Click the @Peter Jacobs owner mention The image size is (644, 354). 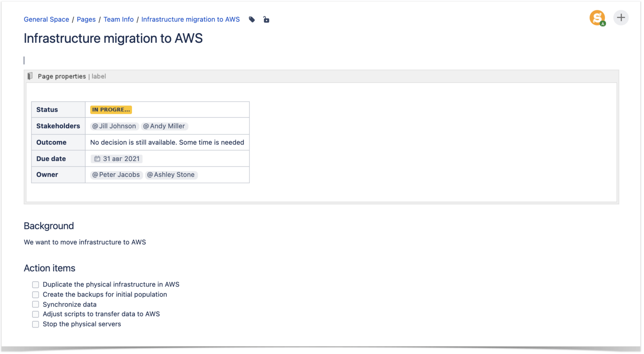116,174
